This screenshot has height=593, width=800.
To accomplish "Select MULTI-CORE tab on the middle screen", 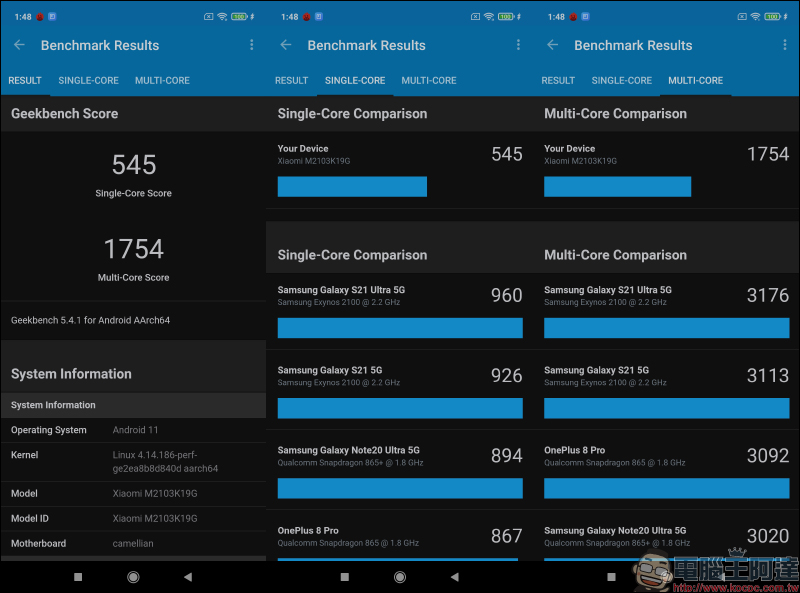I will point(429,81).
